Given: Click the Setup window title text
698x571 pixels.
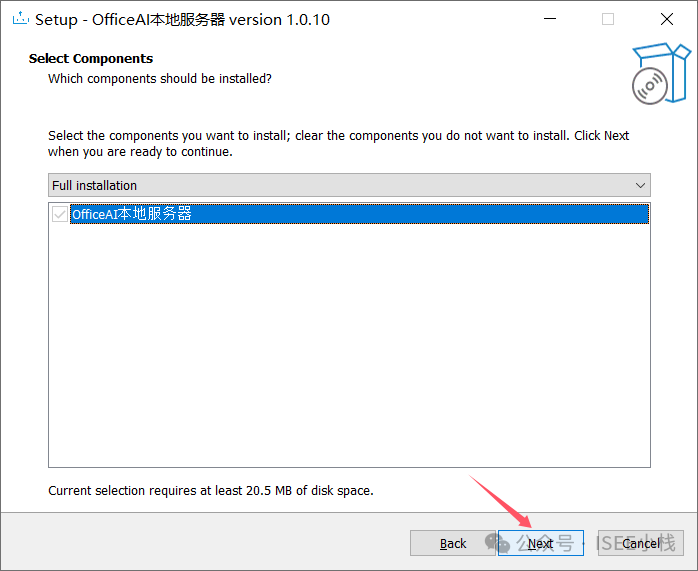Looking at the screenshot, I should 183,20.
